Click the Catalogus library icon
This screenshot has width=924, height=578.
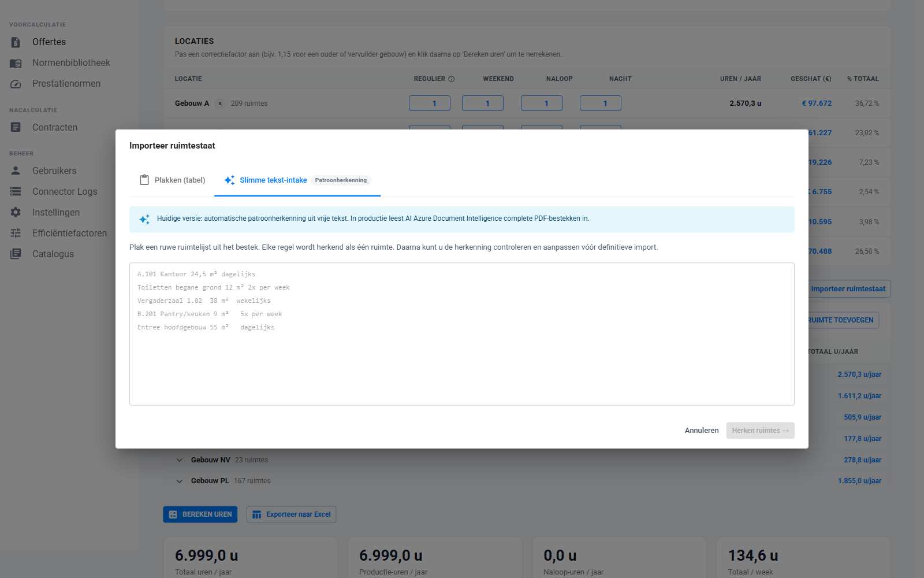click(x=16, y=254)
